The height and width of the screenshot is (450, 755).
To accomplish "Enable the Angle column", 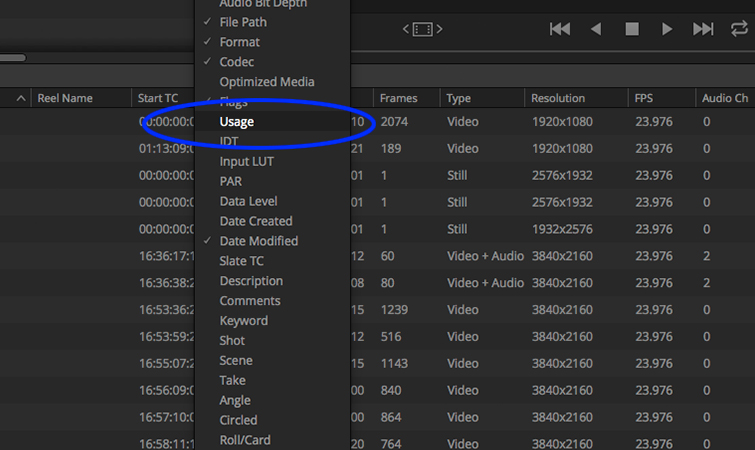I will [x=272, y=400].
